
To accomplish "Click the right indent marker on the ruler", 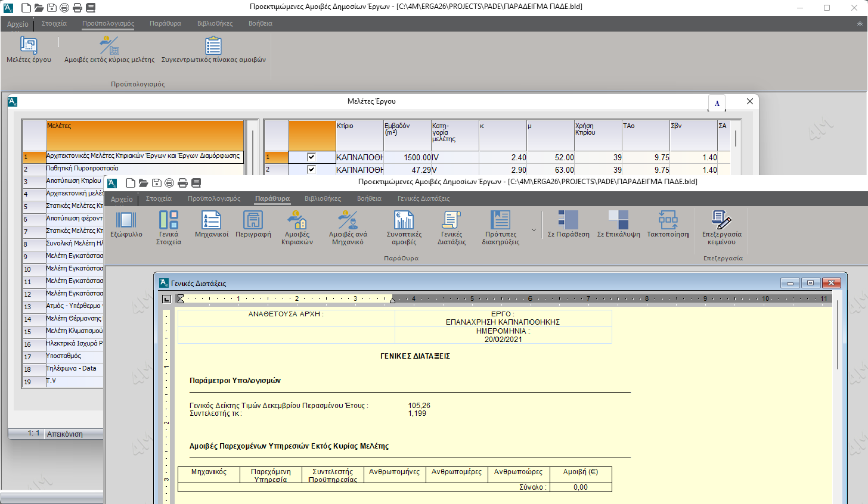I will (x=392, y=300).
